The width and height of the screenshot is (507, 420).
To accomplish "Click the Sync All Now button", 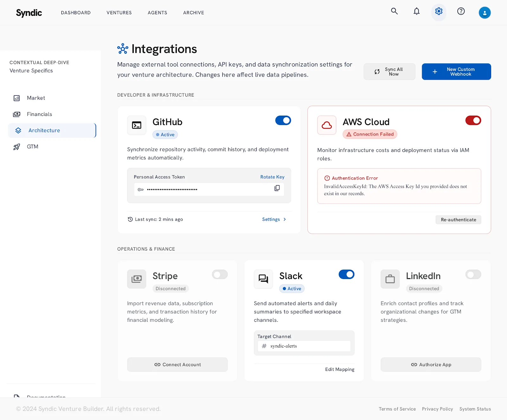I will point(389,72).
